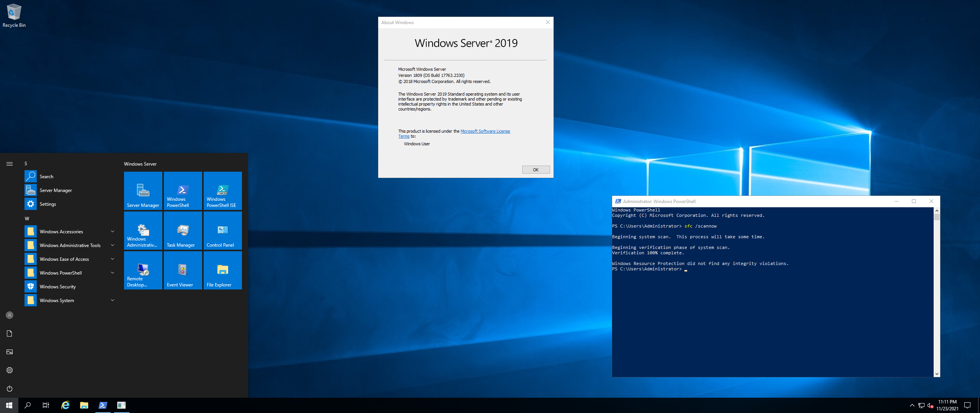Click the PowerShell vertical scrollbar thumb
980x413 pixels.
937,217
